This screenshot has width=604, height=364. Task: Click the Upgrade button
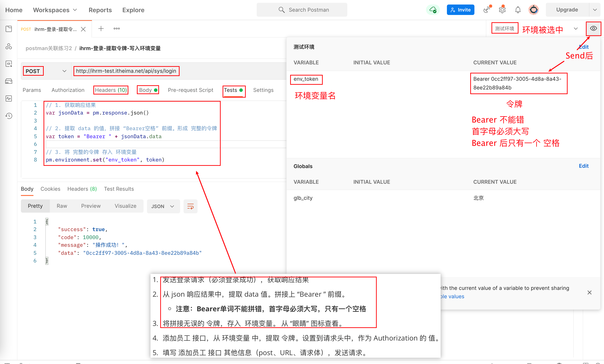(x=567, y=10)
